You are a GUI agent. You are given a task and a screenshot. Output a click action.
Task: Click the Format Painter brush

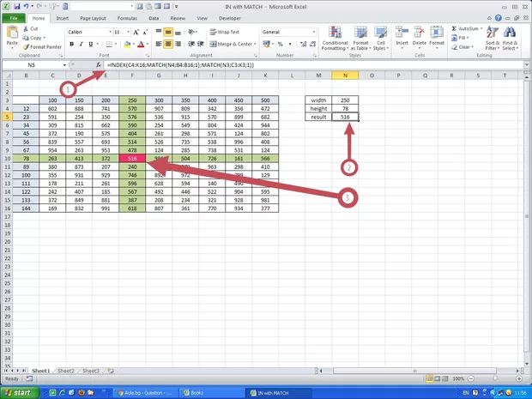click(26, 47)
